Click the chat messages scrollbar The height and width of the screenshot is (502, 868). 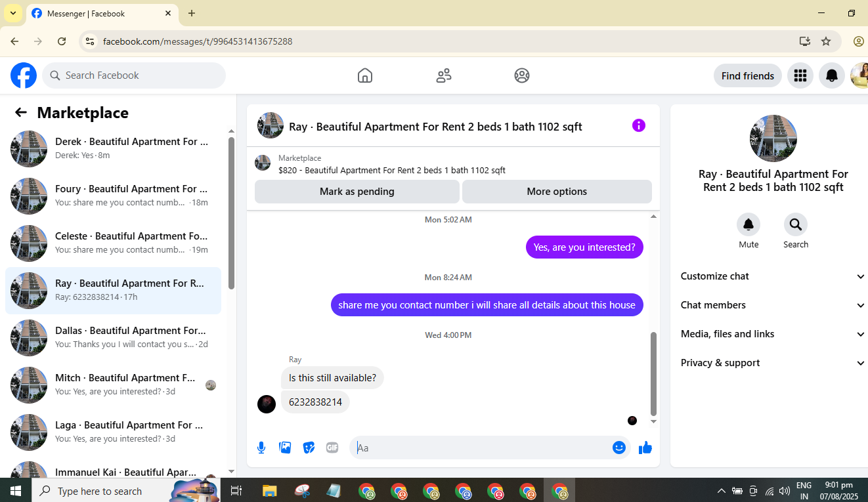pos(653,373)
